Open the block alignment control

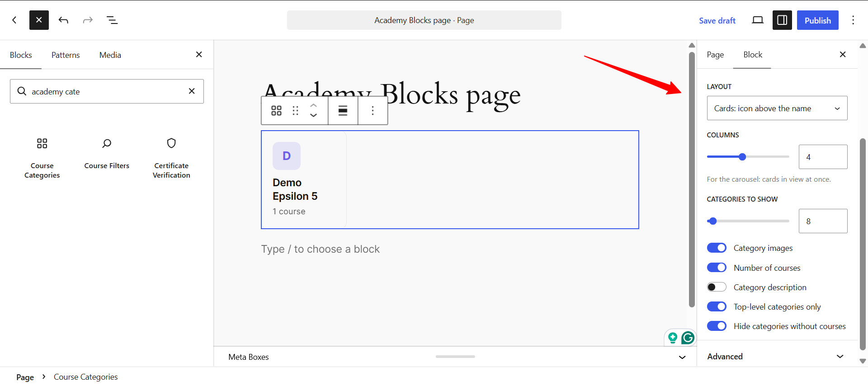[x=343, y=111]
